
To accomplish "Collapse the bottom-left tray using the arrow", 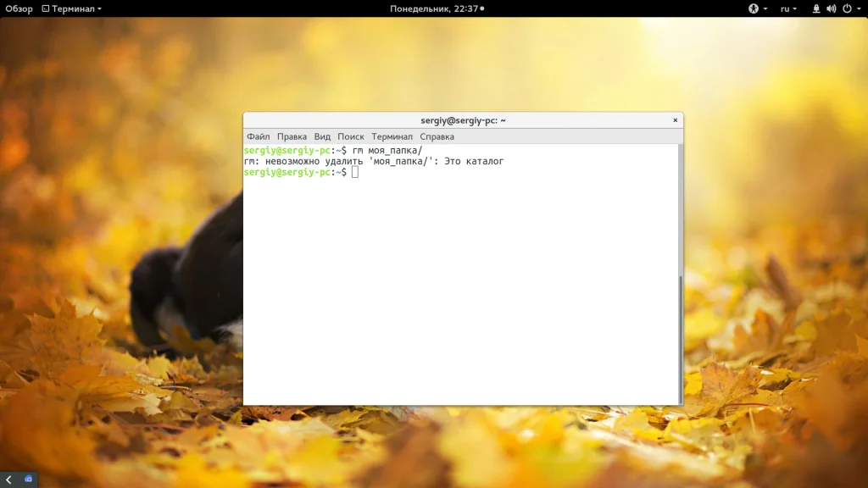I will [x=8, y=480].
